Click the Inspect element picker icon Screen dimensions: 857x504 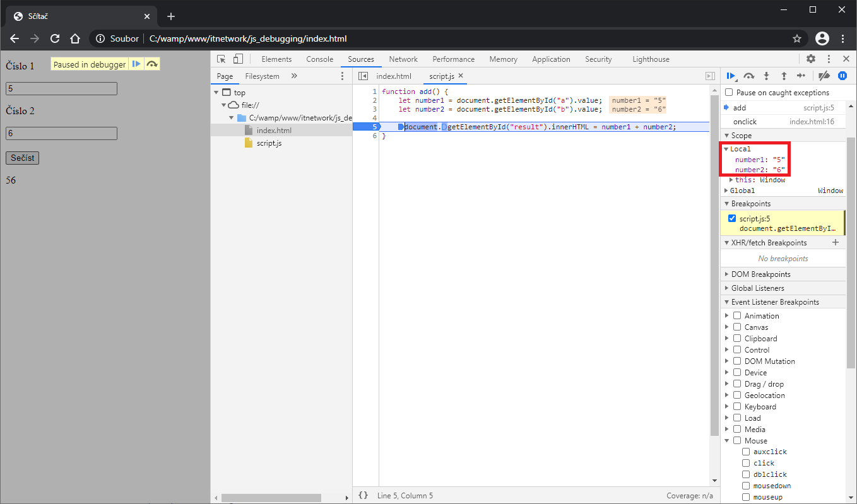222,59
